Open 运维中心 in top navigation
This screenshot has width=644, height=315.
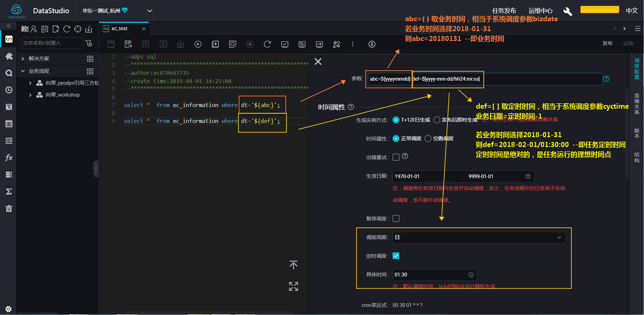[540, 11]
